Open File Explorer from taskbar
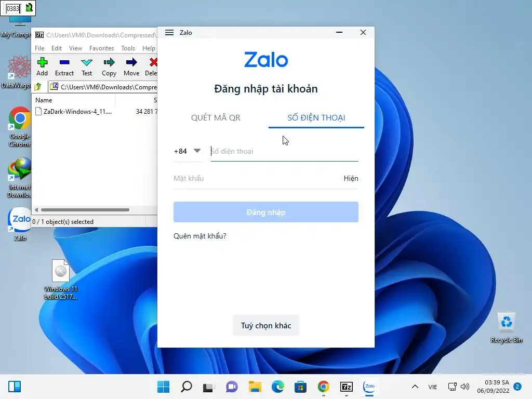Image resolution: width=532 pixels, height=399 pixels. click(255, 387)
